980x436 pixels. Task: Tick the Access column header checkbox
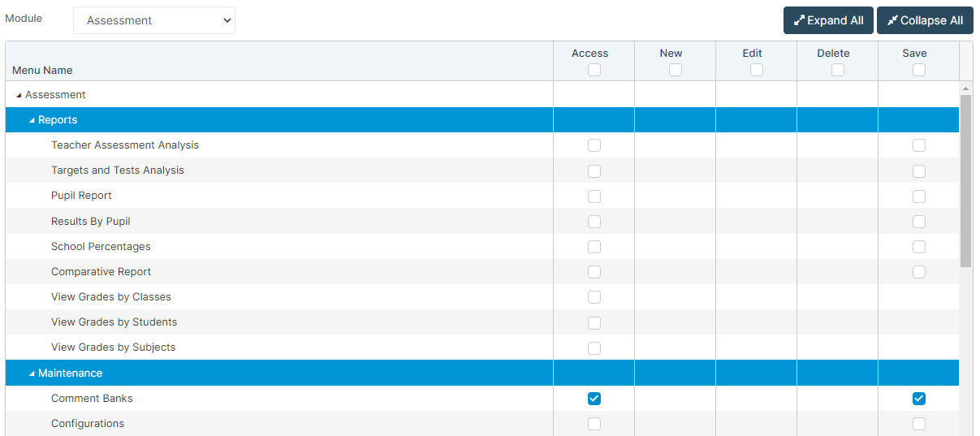(x=594, y=70)
